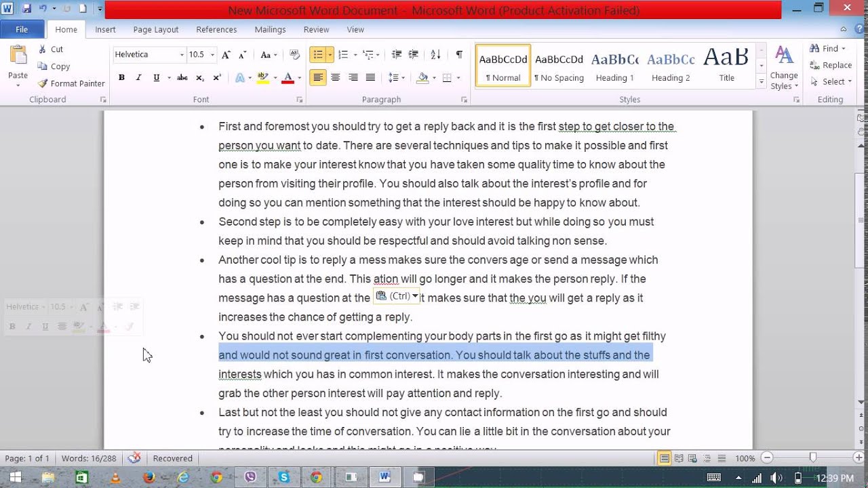Apply the Title style
Screen dimensions: 868x488
pos(726,66)
